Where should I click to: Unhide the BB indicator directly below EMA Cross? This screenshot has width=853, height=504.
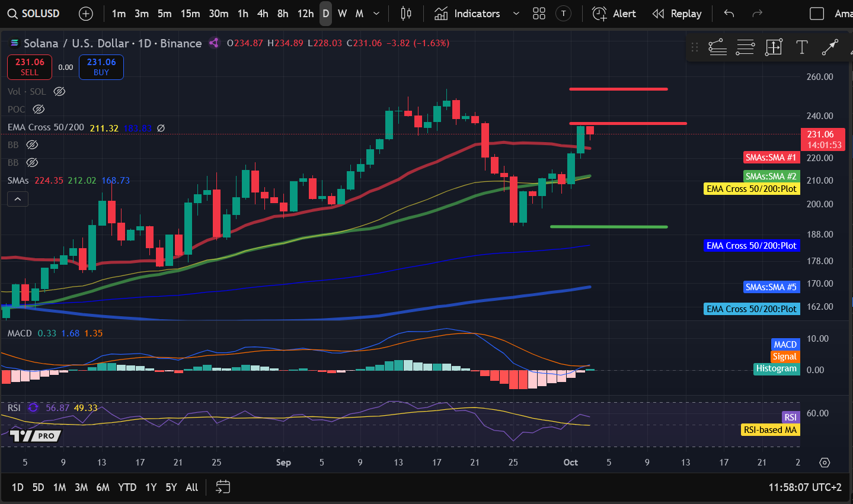pyautogui.click(x=32, y=145)
